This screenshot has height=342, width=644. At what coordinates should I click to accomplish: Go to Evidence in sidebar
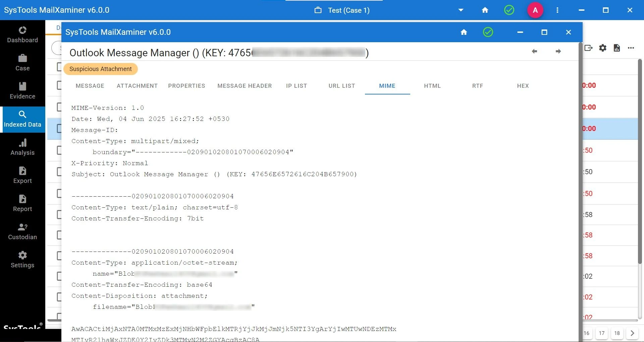point(22,91)
